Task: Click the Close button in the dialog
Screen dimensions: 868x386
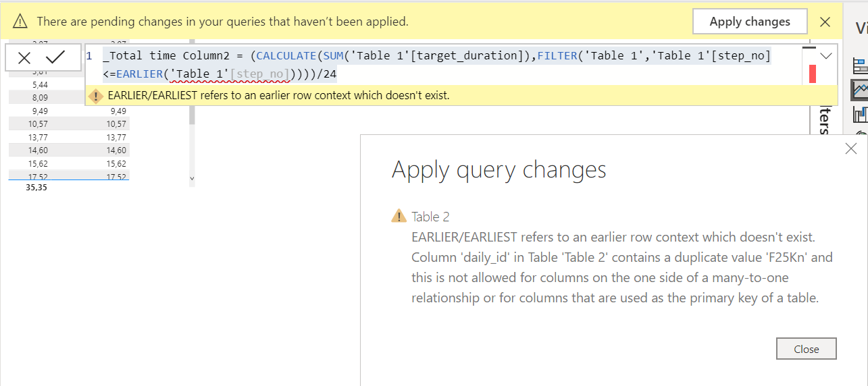Action: coord(807,349)
